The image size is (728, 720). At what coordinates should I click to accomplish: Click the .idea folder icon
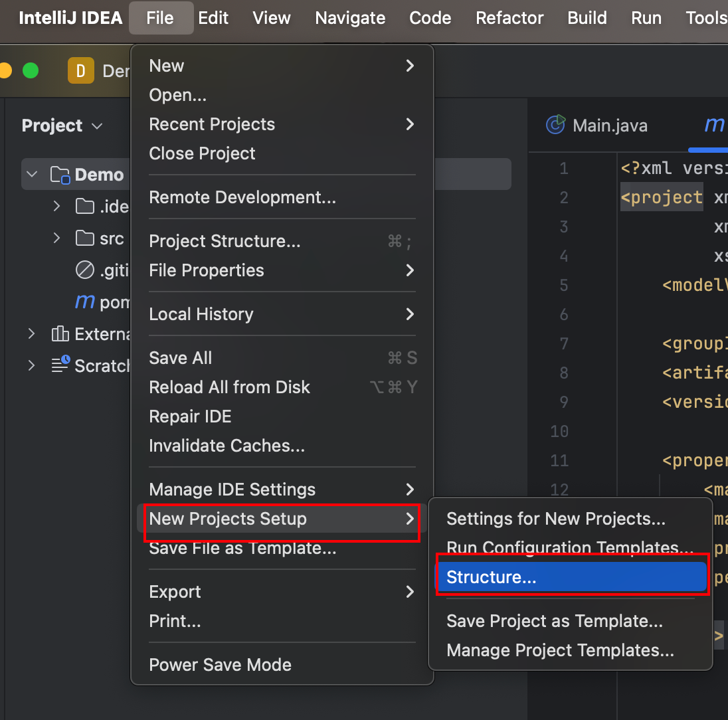coord(84,207)
